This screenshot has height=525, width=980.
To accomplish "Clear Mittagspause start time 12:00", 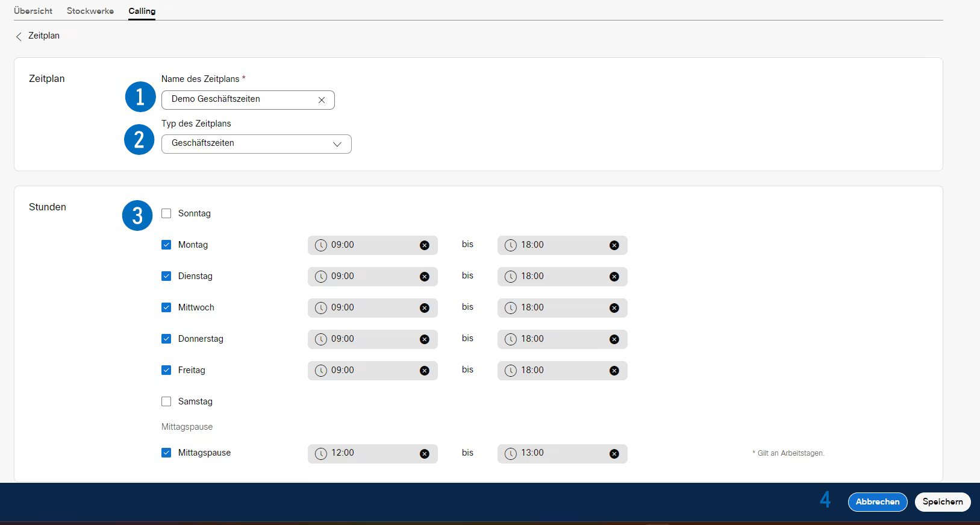I will coord(425,454).
